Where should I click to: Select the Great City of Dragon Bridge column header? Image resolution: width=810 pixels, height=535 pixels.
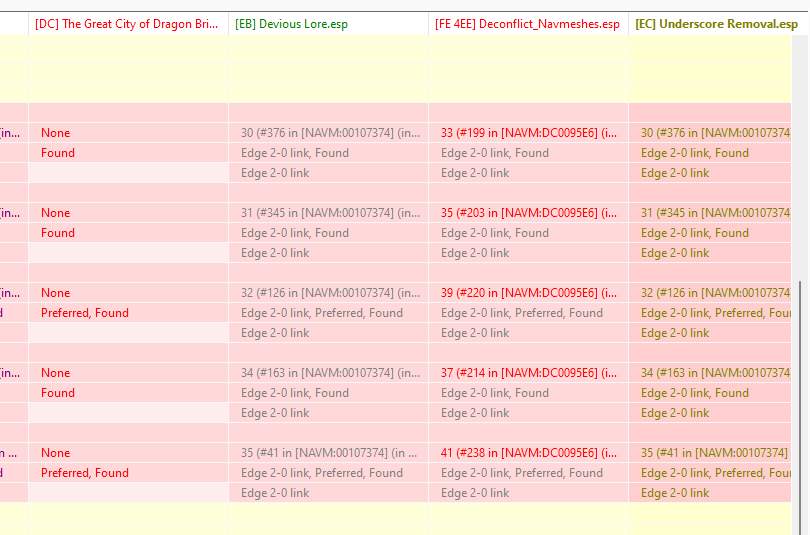click(x=128, y=24)
